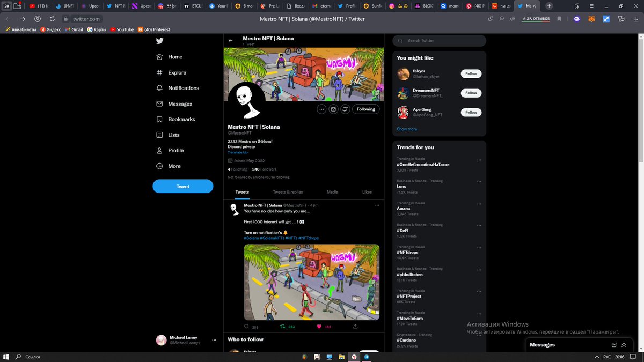Reload the page
Image resolution: width=644 pixels, height=362 pixels.
52,19
